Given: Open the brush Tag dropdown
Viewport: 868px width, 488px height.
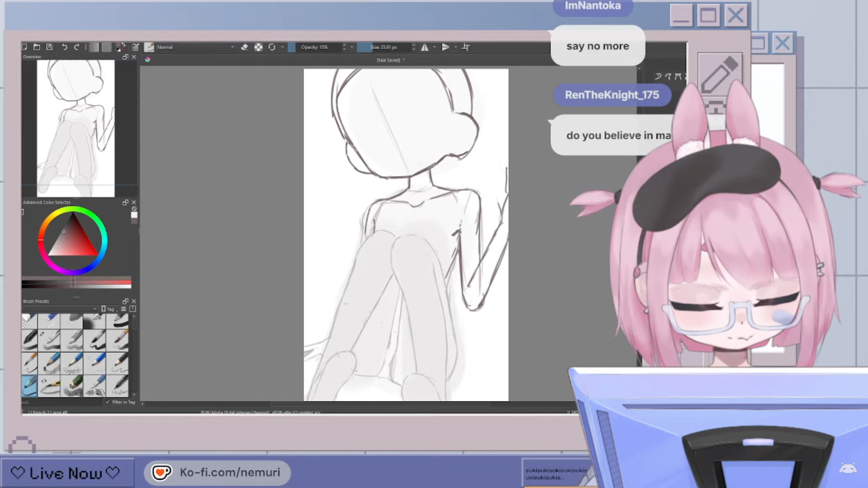Looking at the screenshot, I should (x=108, y=309).
